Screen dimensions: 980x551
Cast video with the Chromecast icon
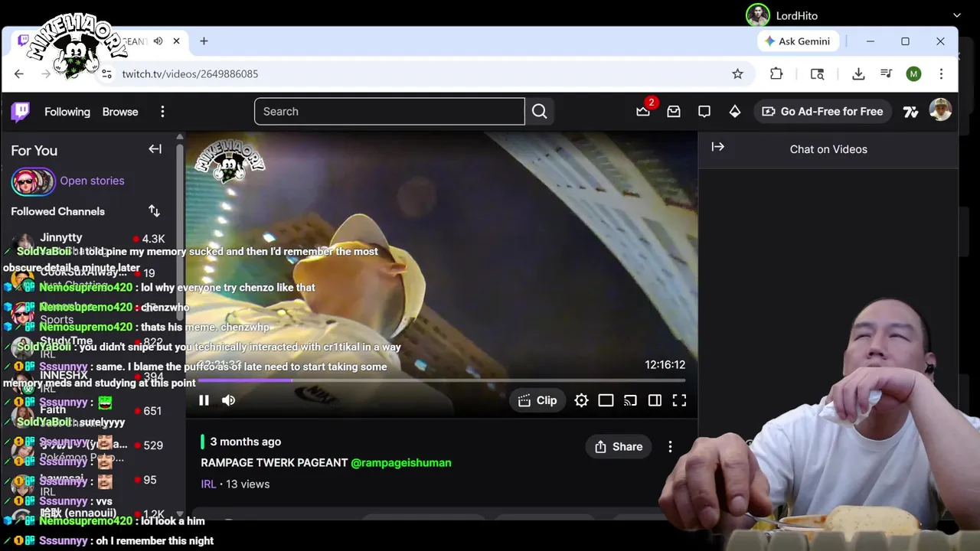click(630, 400)
